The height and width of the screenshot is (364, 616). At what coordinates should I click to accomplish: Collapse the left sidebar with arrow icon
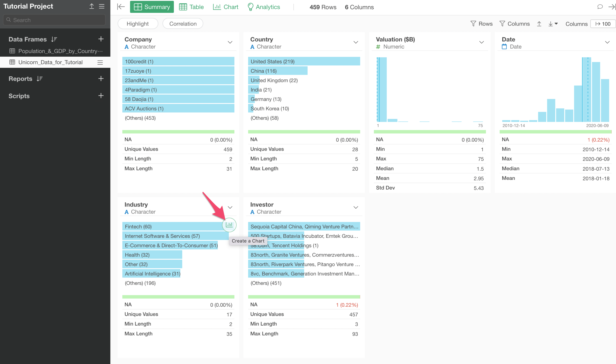[x=121, y=7]
